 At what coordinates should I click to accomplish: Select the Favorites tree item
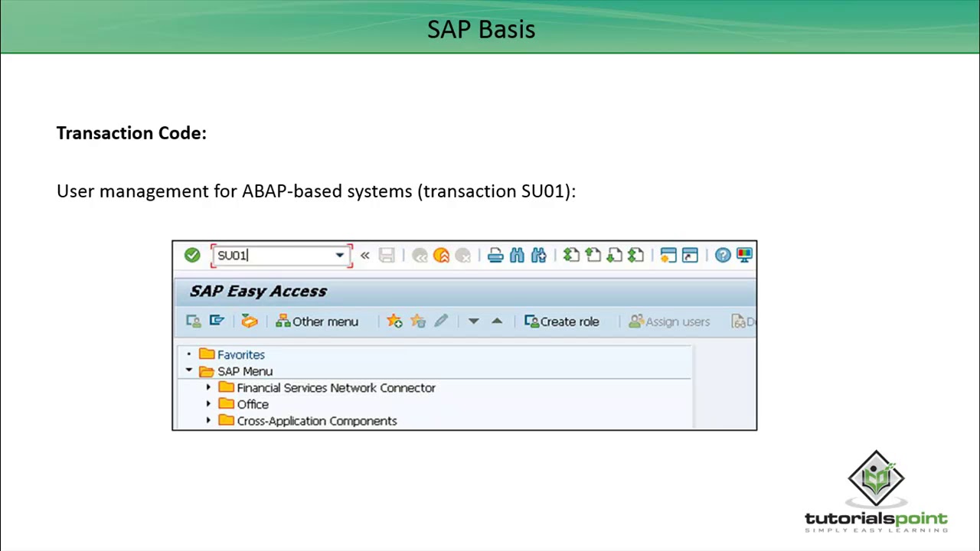[x=241, y=355]
